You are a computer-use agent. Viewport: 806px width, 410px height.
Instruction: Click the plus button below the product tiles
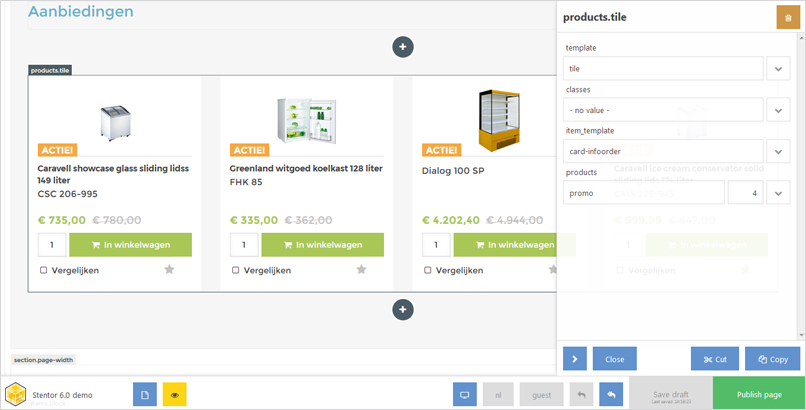pyautogui.click(x=402, y=310)
